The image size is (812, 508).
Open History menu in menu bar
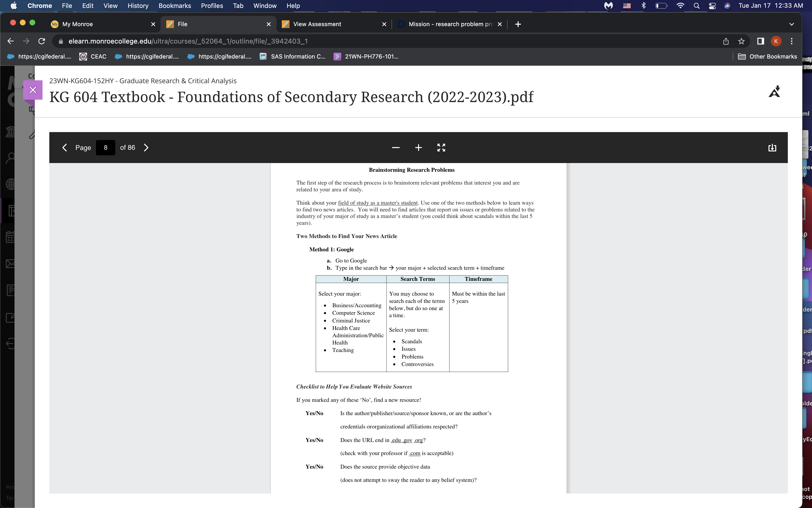(x=138, y=6)
